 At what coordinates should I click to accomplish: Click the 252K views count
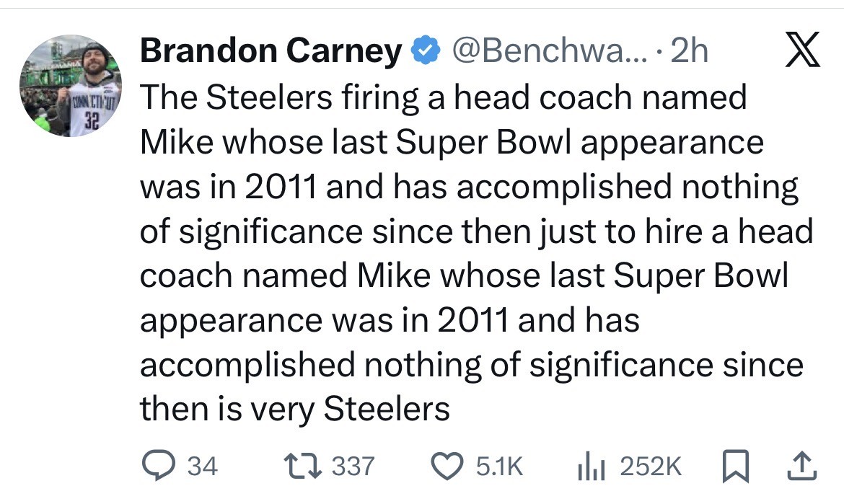[650, 467]
